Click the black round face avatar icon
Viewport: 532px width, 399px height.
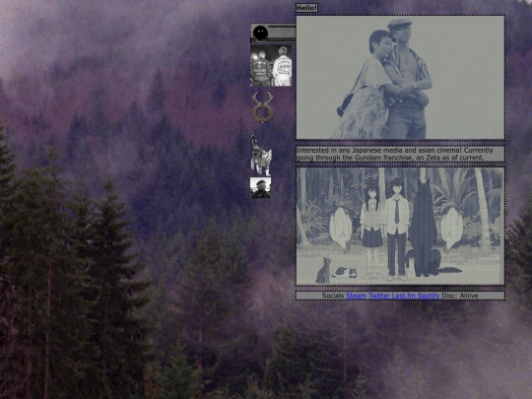[x=260, y=33]
